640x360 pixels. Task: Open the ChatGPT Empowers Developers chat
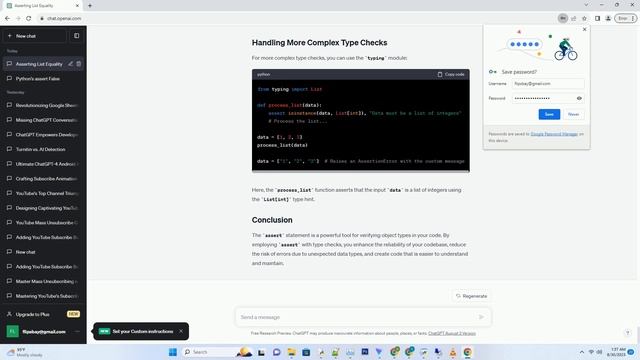pos(43,135)
